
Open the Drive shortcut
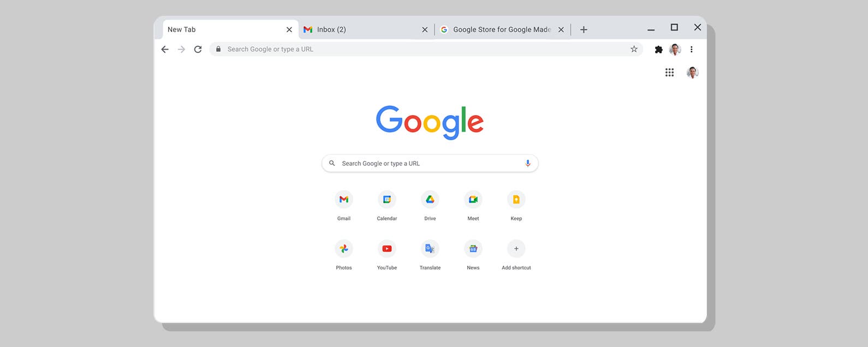(x=430, y=200)
